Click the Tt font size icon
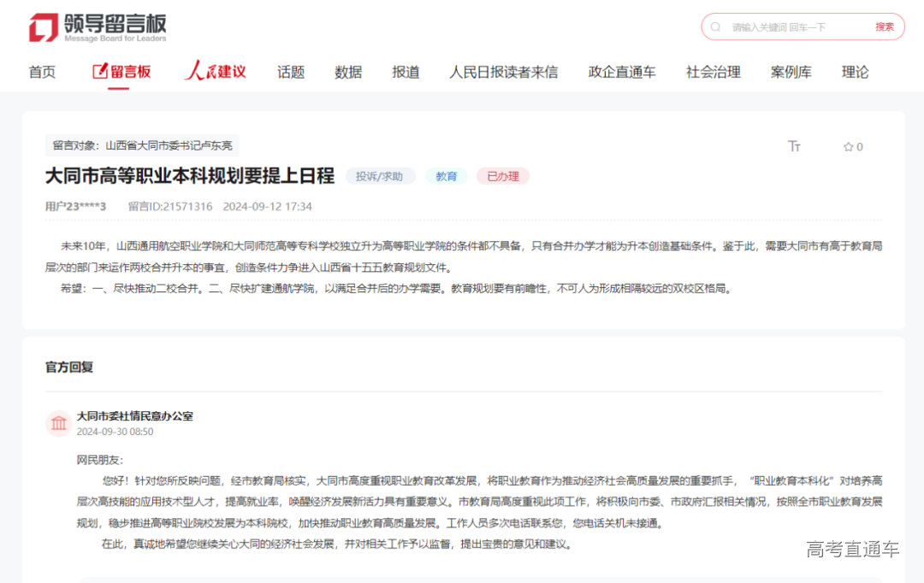This screenshot has width=924, height=583. tap(795, 146)
